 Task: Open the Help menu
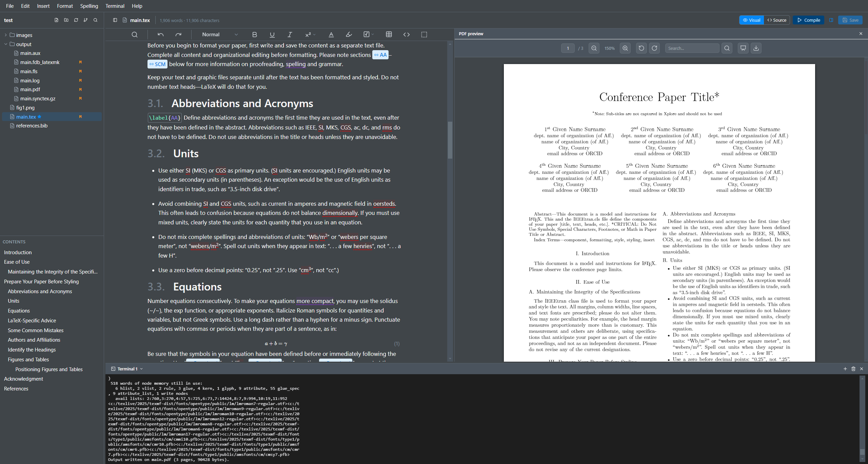tap(137, 6)
